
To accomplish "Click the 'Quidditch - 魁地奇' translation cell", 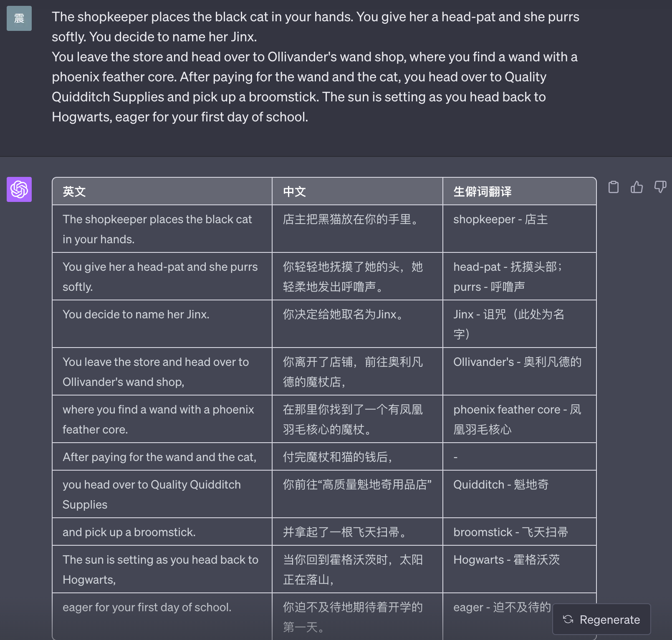I will pos(520,494).
